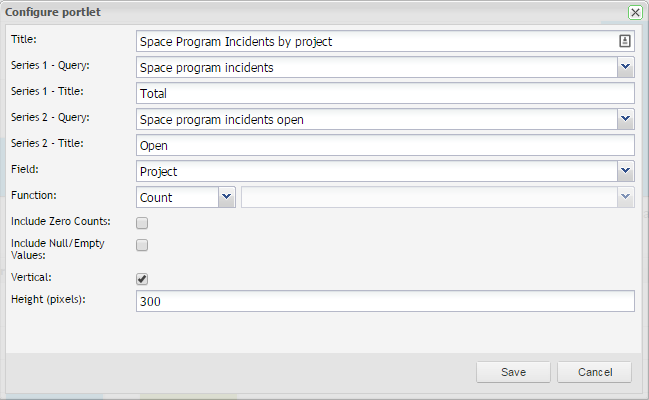This screenshot has width=649, height=400.
Task: Expand the Series 2 Query dropdown arrow
Action: (625, 119)
